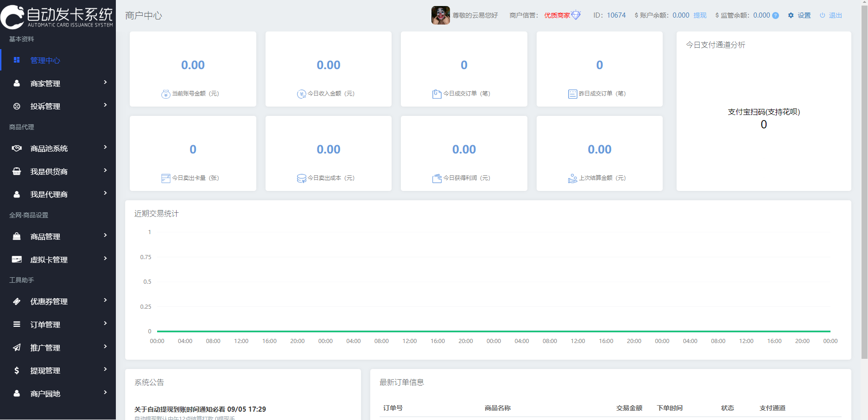Click the 商品池系统 product pool icon

coord(17,148)
